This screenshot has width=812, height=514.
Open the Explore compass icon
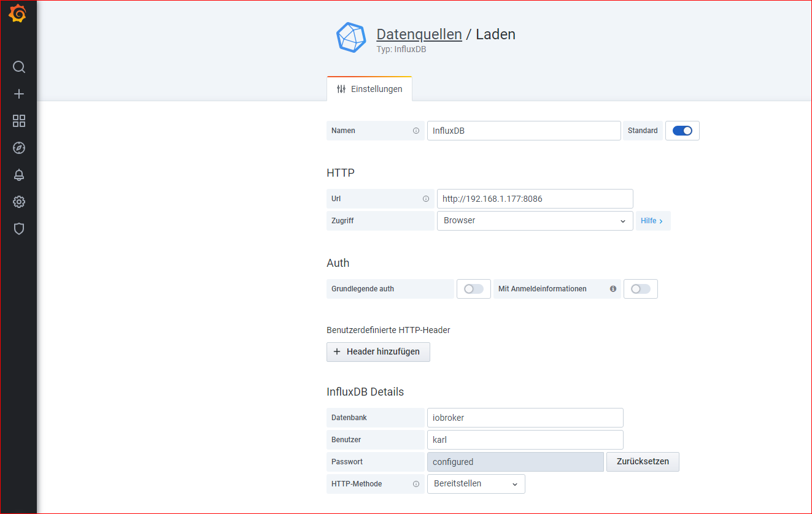click(19, 148)
